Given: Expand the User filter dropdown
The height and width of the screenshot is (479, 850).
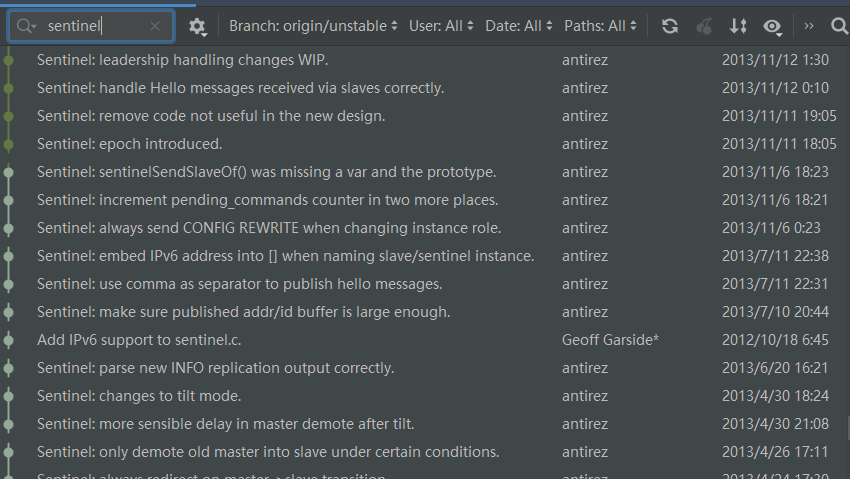Looking at the screenshot, I should 441,26.
